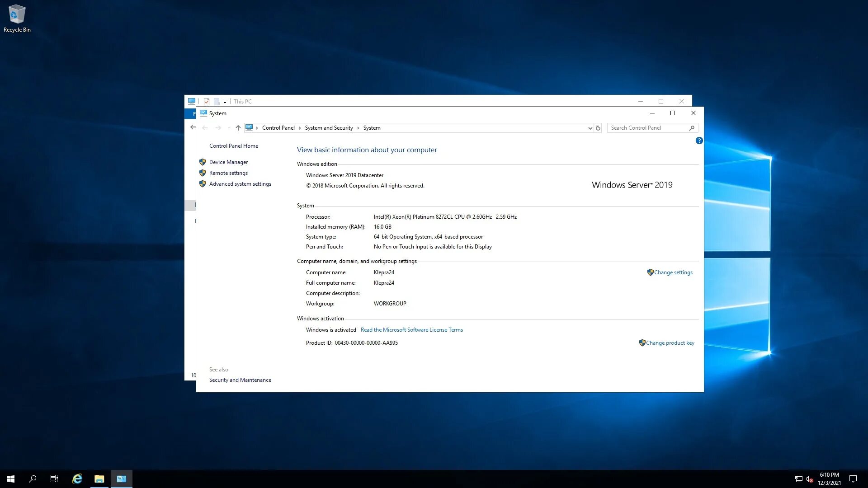The height and width of the screenshot is (488, 868).
Task: Open Internet Explorer from the taskbar
Action: point(77,479)
